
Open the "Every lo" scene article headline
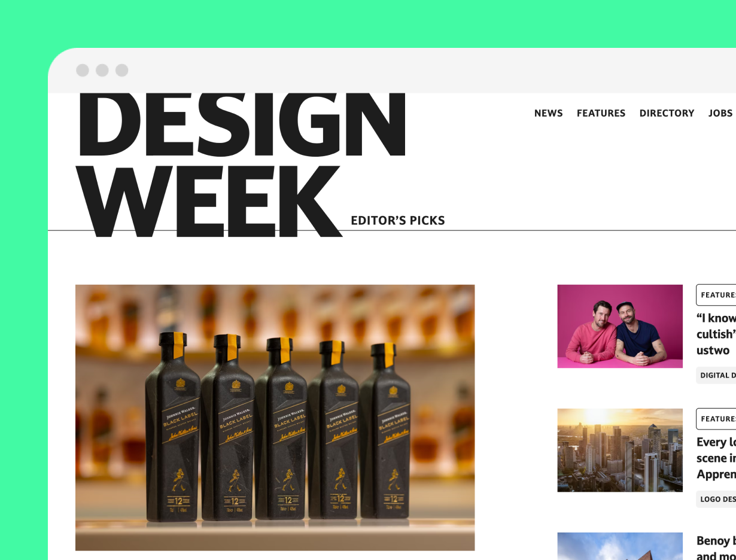coord(716,458)
